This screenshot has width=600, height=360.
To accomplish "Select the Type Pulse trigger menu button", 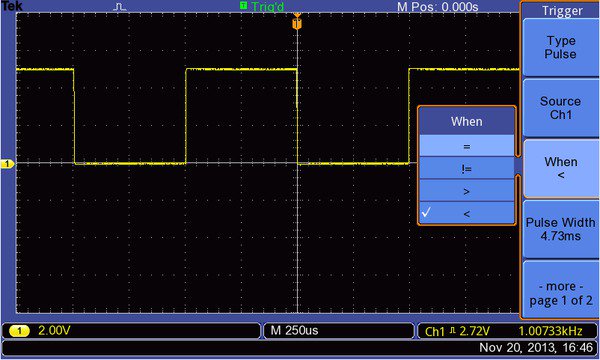I will pos(560,47).
